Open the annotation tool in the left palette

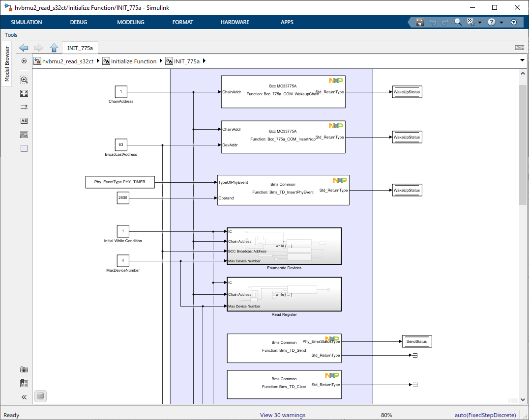coord(24,120)
